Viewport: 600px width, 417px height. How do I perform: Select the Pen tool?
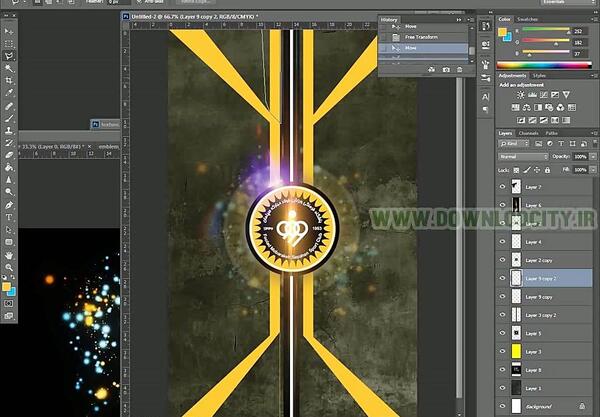9,205
